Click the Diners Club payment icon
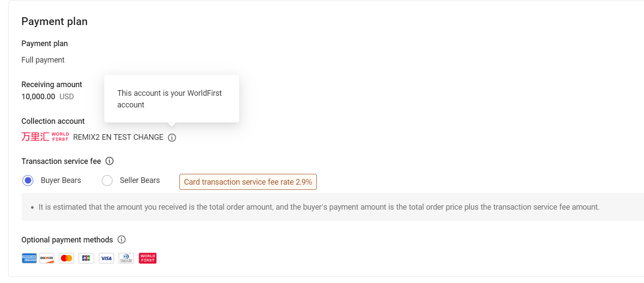Screen dimensions: 644x283 pos(126,258)
